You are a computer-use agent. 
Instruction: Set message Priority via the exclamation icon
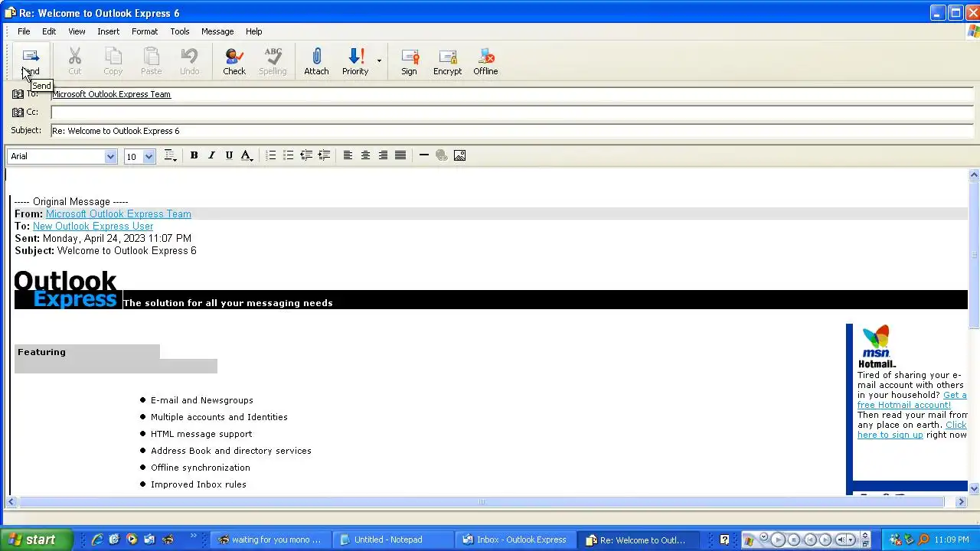[355, 62]
